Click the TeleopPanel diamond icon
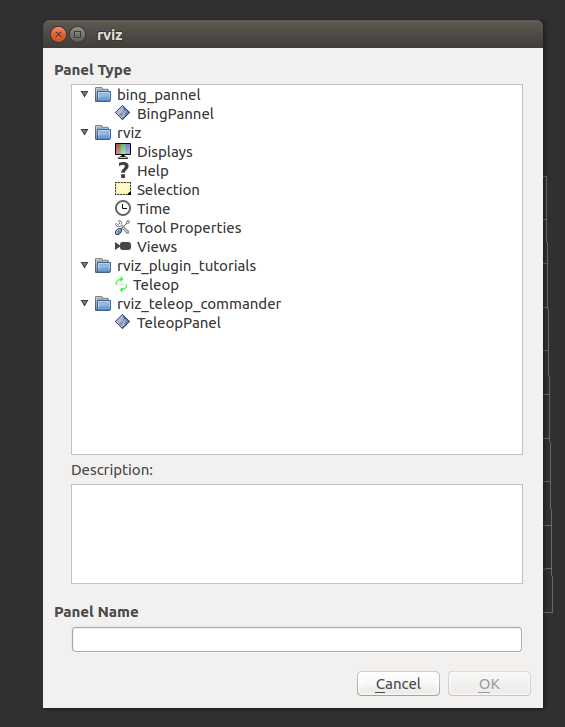The width and height of the screenshot is (565, 727). [122, 322]
